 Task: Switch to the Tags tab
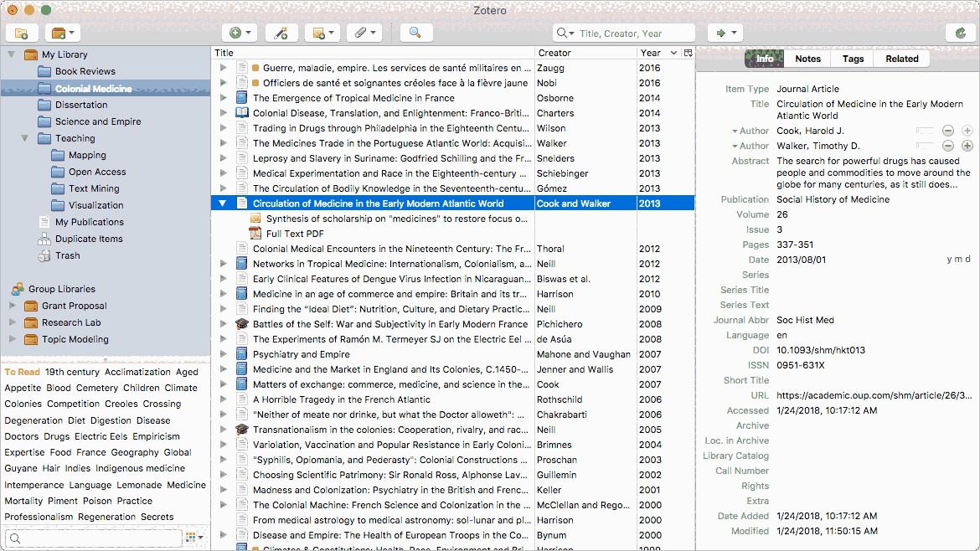tap(853, 59)
